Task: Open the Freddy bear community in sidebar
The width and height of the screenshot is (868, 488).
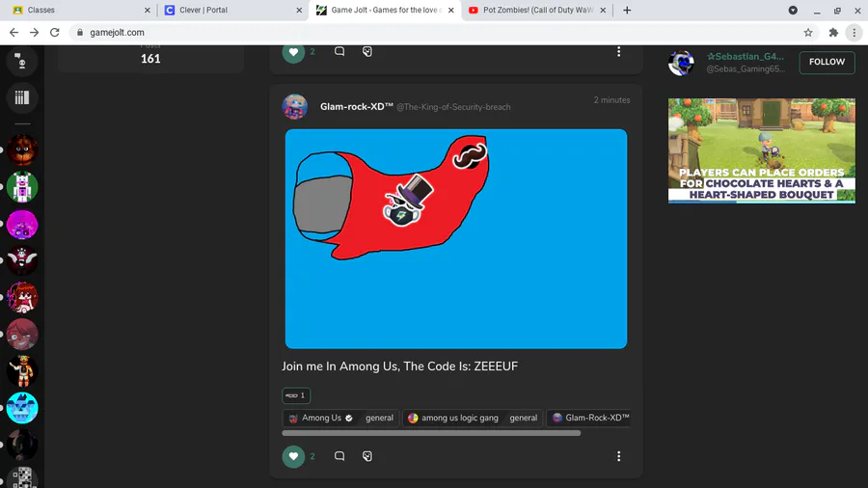Action: (22, 149)
